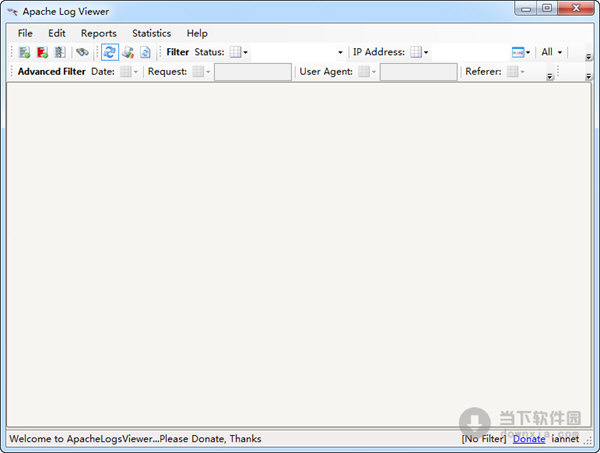600x453 pixels.
Task: Open the Status filter type dropdown arrow
Action: tap(246, 52)
